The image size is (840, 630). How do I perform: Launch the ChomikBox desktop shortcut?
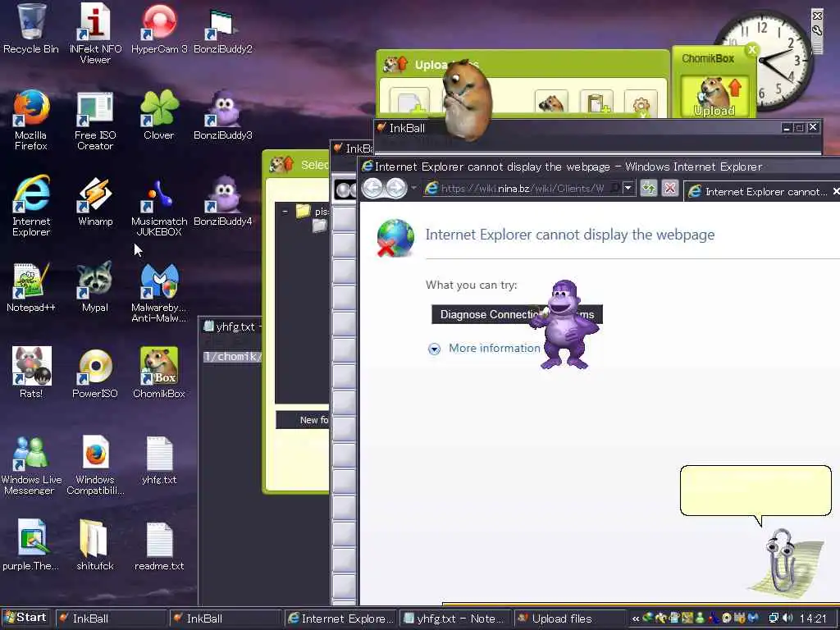(159, 373)
